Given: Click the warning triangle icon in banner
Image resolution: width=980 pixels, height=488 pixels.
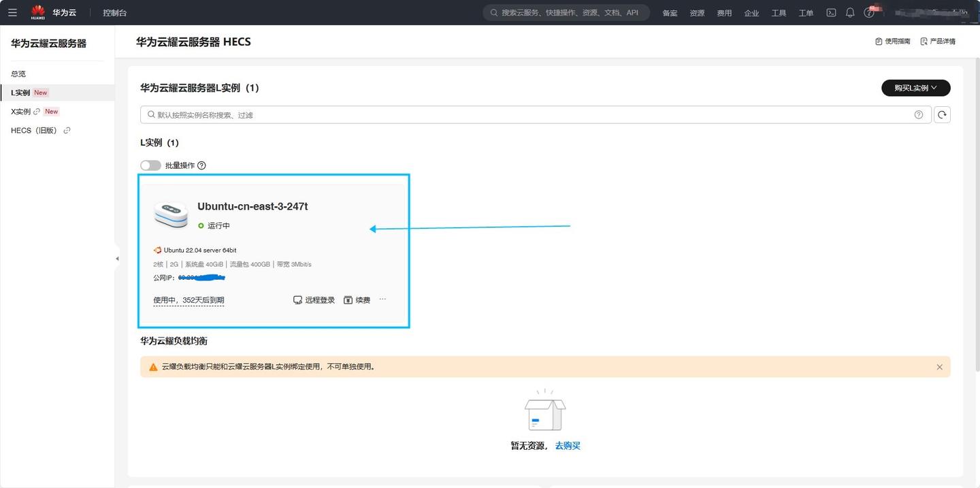Looking at the screenshot, I should click(152, 367).
